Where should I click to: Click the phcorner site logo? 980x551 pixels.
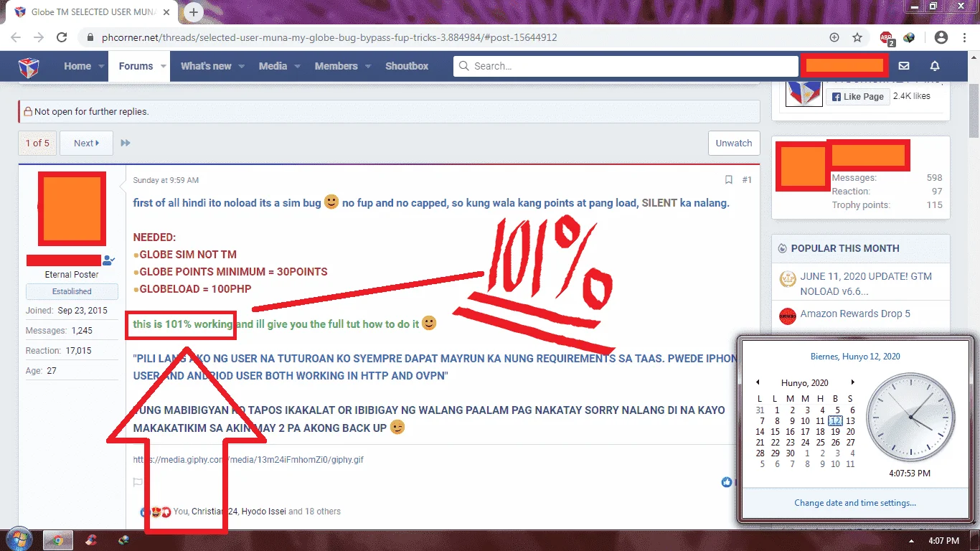(x=29, y=66)
